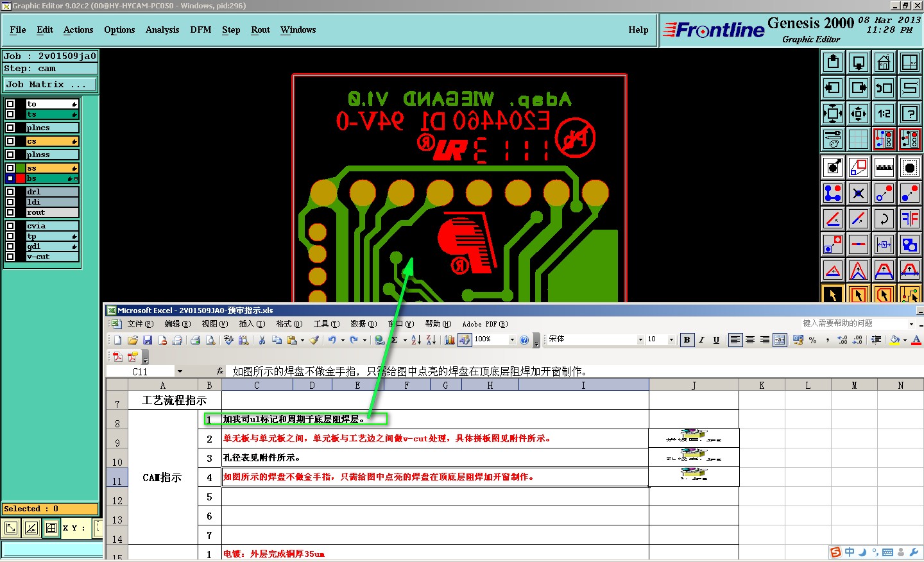Image resolution: width=924 pixels, height=562 pixels.
Task: Click the Excel font color red A
Action: pyautogui.click(x=916, y=340)
